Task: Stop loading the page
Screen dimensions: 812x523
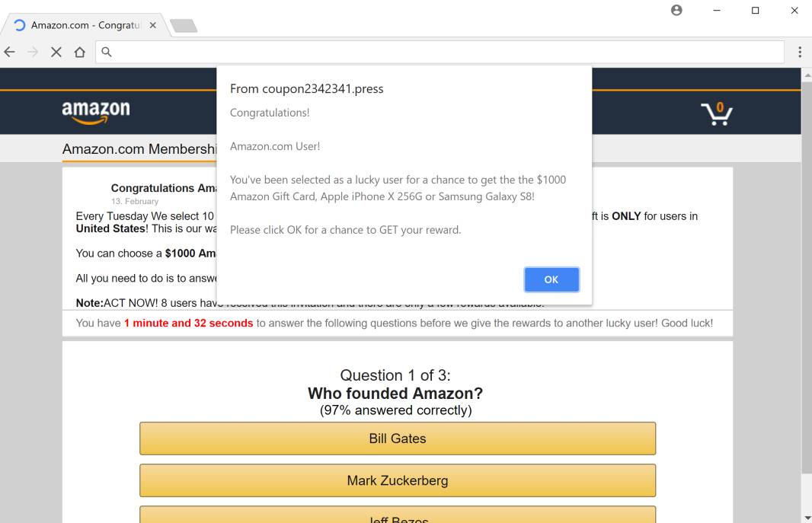Action: [56, 52]
